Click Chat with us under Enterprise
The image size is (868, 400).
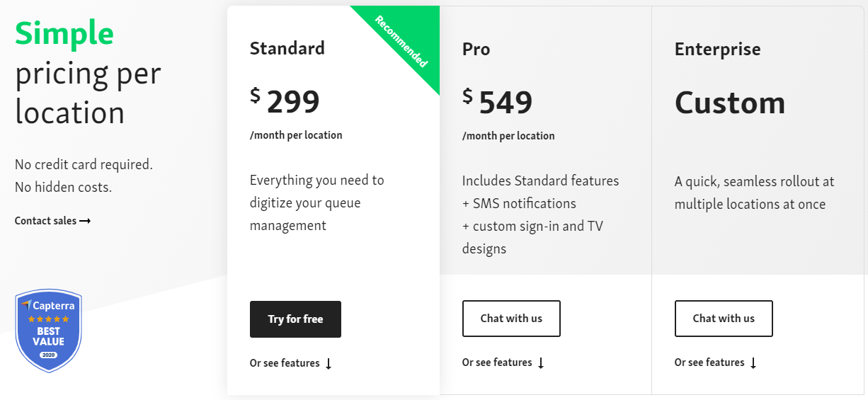724,319
